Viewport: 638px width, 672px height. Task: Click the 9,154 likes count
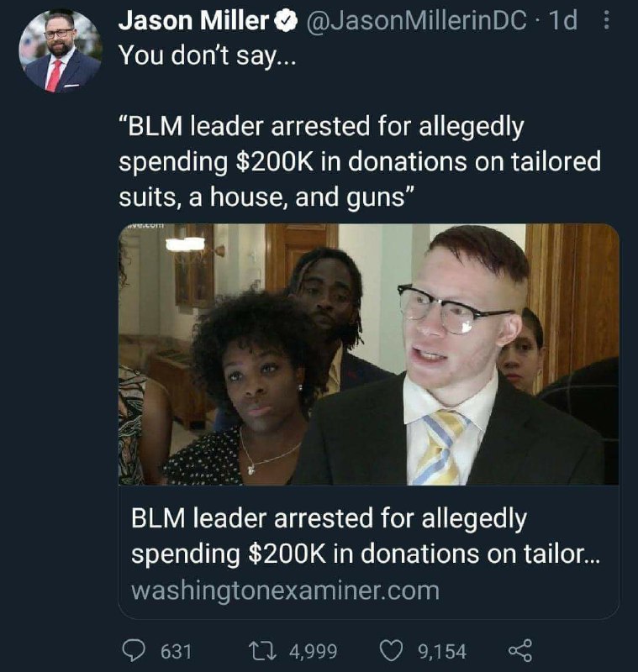click(x=442, y=652)
